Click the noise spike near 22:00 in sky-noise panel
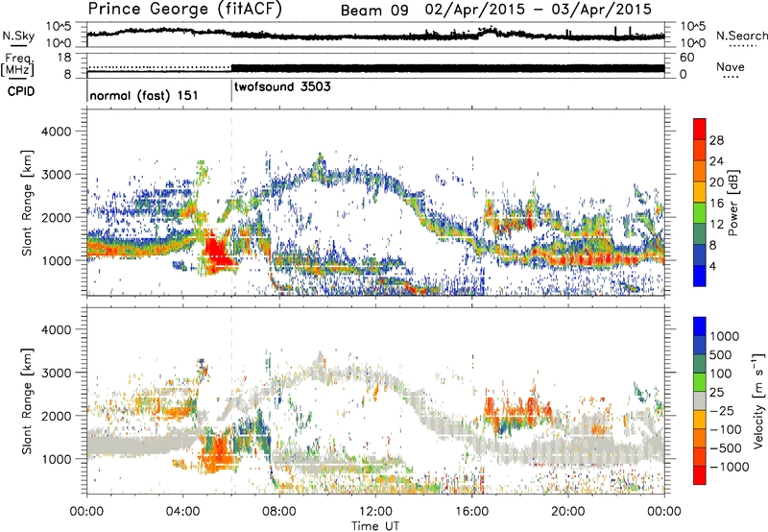Screen dimensions: 768x532 (x=615, y=32)
